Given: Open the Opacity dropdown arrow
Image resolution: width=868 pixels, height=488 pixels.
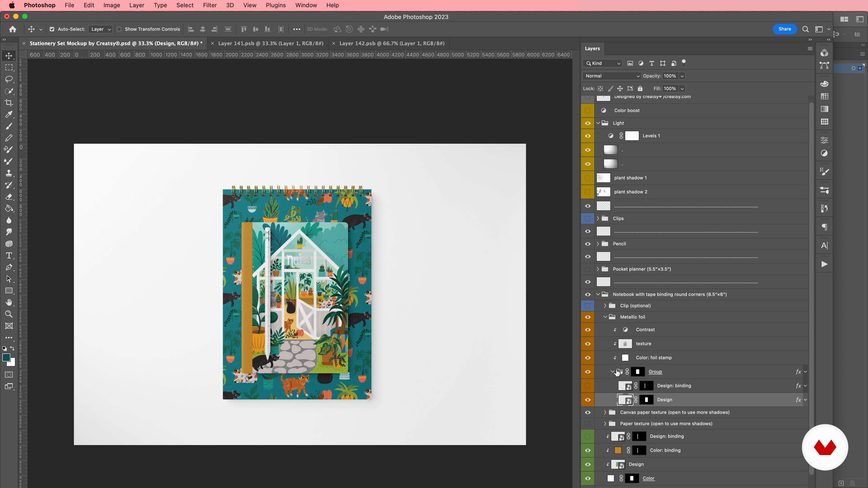Looking at the screenshot, I should (x=682, y=76).
